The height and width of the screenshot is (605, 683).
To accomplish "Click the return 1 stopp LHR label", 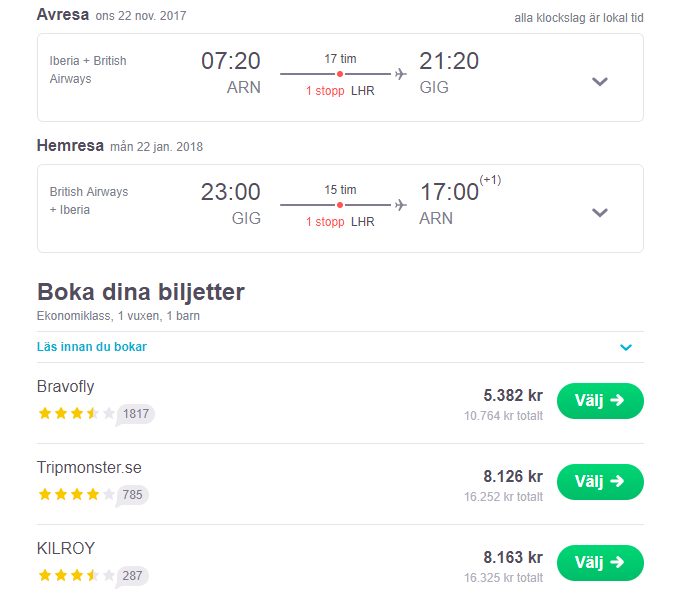I will (340, 222).
